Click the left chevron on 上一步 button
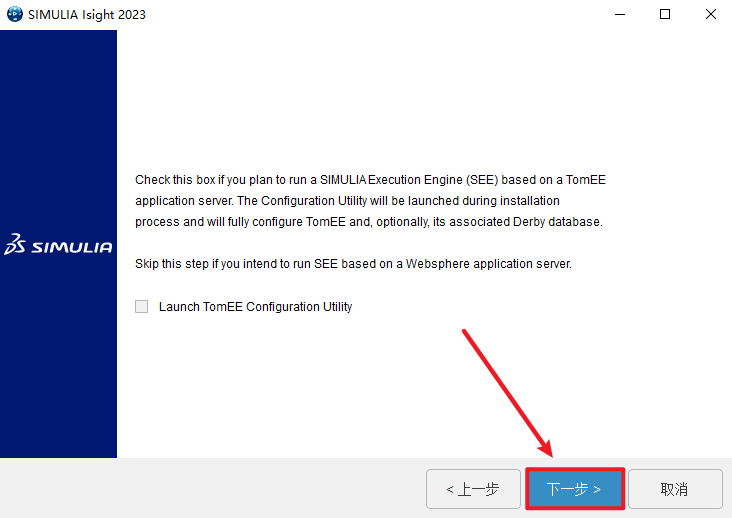Image resolution: width=732 pixels, height=518 pixels. [x=450, y=490]
